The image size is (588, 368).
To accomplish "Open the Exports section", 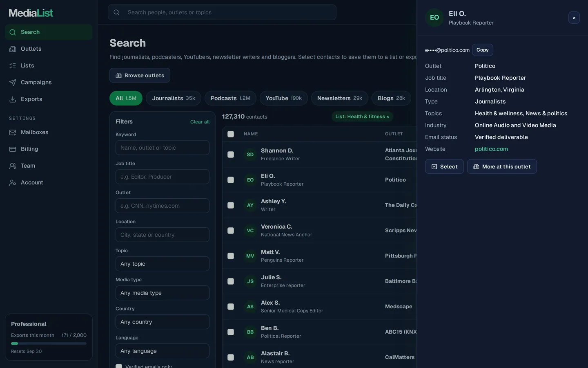I will 49,99.
